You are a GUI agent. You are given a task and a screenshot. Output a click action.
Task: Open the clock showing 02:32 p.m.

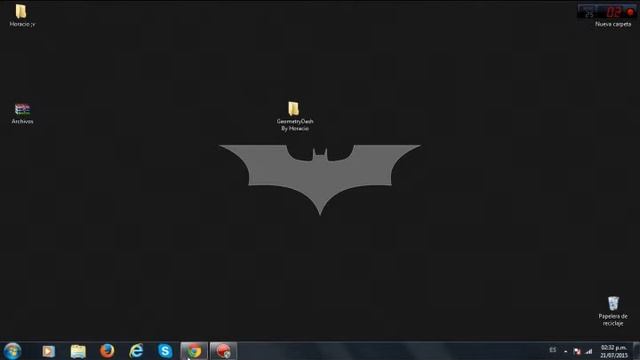[x=613, y=351]
